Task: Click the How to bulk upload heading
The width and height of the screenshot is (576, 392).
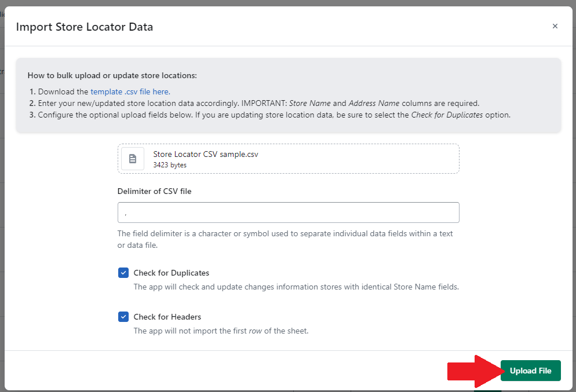Action: (112, 75)
